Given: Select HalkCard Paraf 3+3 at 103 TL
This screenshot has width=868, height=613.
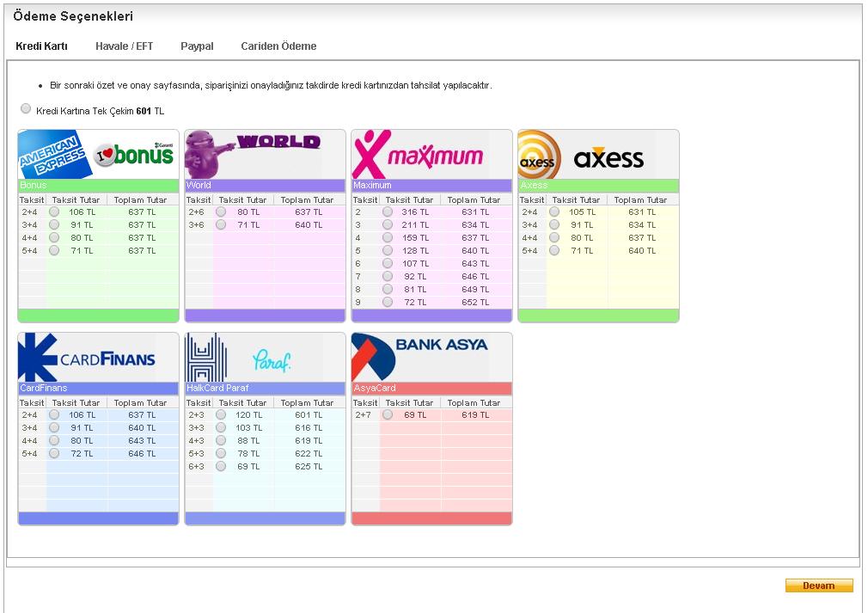Looking at the screenshot, I should pos(221,427).
